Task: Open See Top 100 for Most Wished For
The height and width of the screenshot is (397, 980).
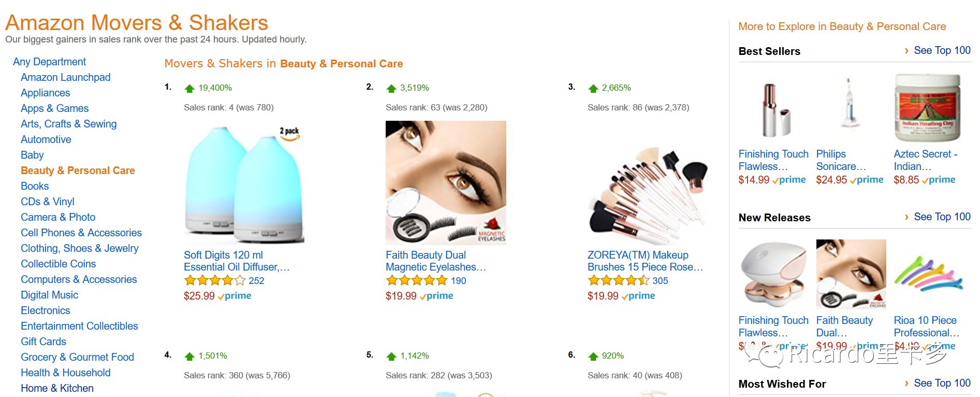Action: tap(942, 383)
